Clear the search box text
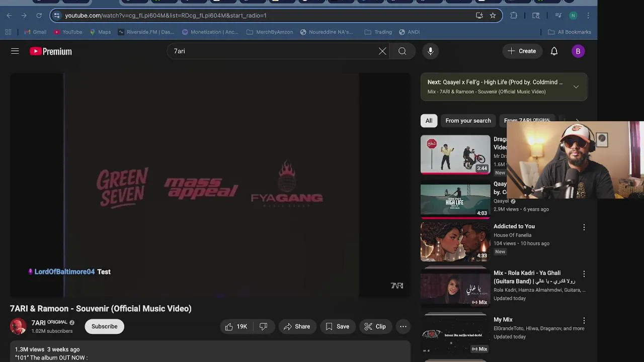The width and height of the screenshot is (644, 362). click(x=382, y=51)
